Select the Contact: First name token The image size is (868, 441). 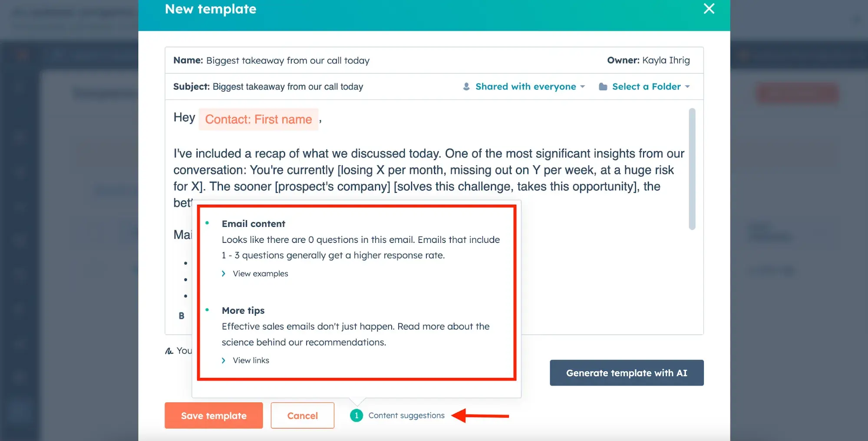(258, 119)
